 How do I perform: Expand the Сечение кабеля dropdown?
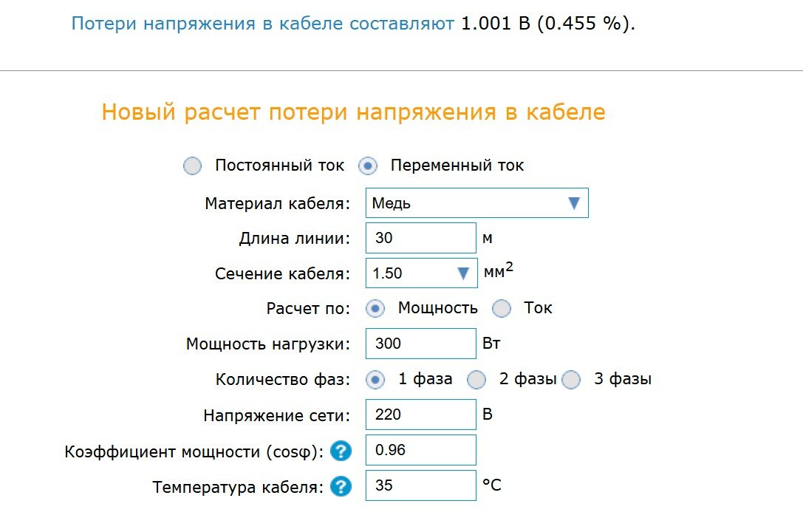(422, 273)
